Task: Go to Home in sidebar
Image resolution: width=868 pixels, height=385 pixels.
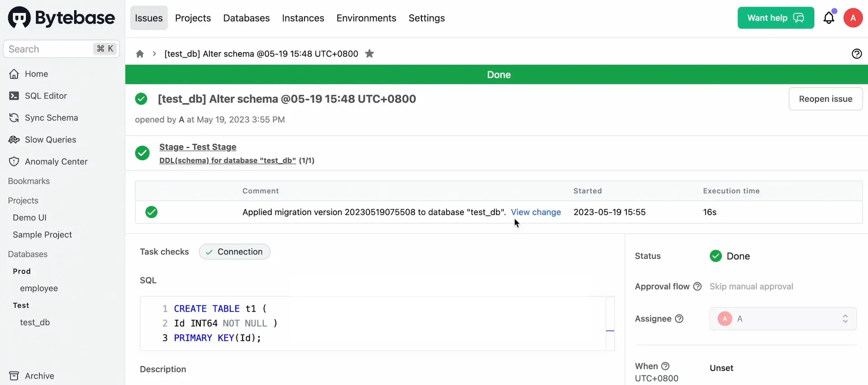Action: click(x=36, y=74)
